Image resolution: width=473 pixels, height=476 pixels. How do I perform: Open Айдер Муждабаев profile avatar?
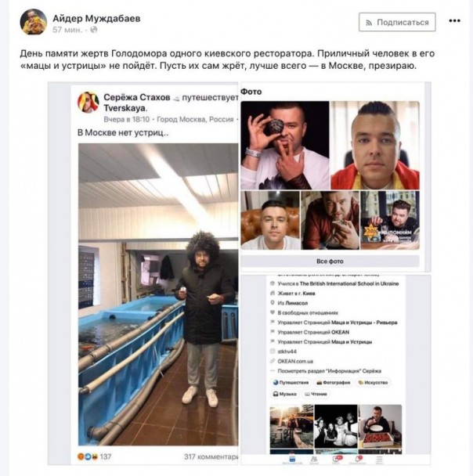click(34, 22)
